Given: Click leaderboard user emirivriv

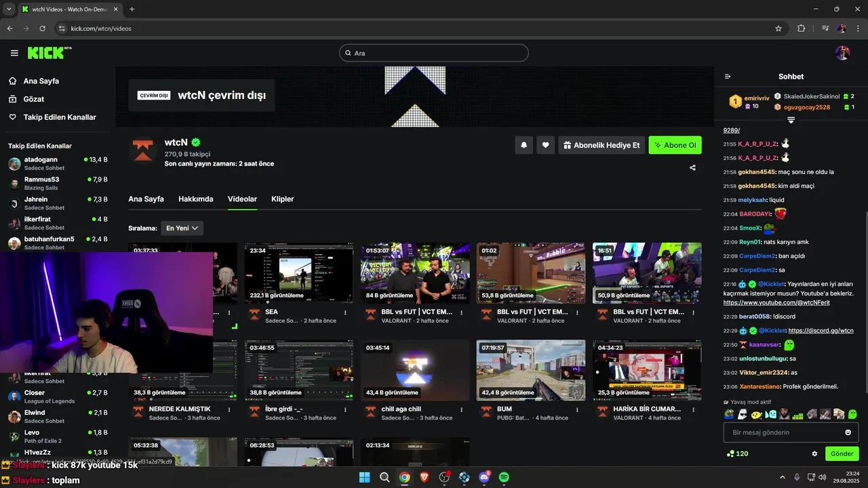Looking at the screenshot, I should click(x=757, y=98).
